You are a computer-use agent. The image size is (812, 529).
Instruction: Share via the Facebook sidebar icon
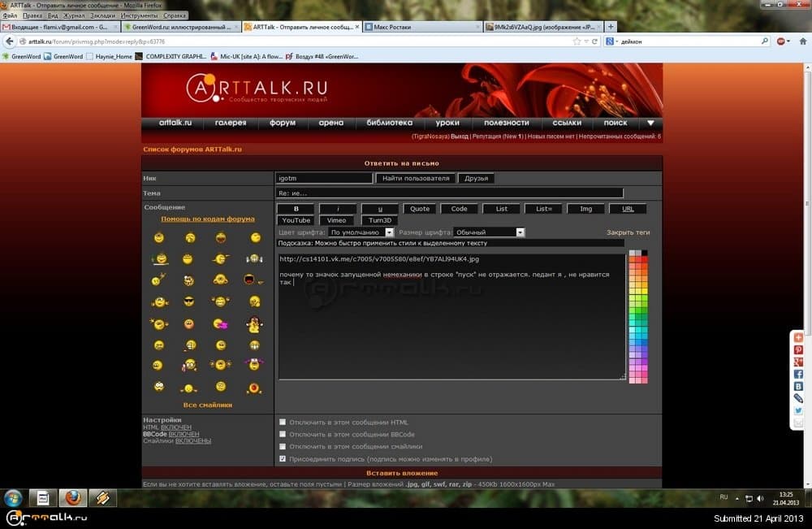coord(798,374)
